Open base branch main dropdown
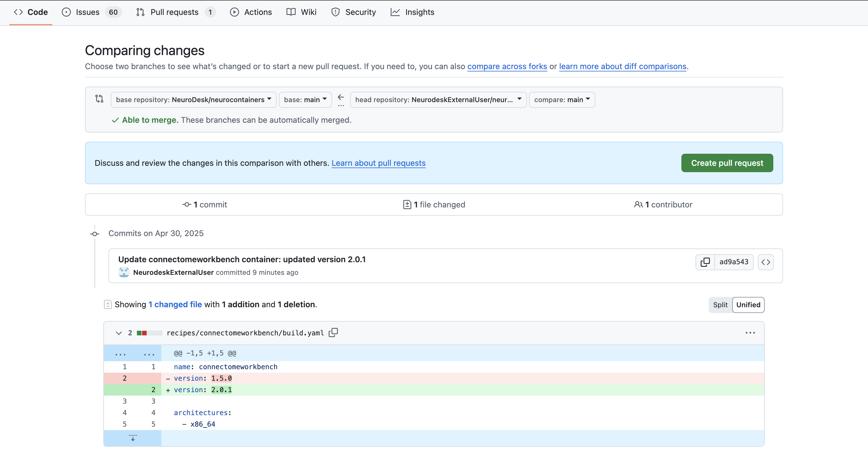The image size is (868, 459). [x=305, y=100]
